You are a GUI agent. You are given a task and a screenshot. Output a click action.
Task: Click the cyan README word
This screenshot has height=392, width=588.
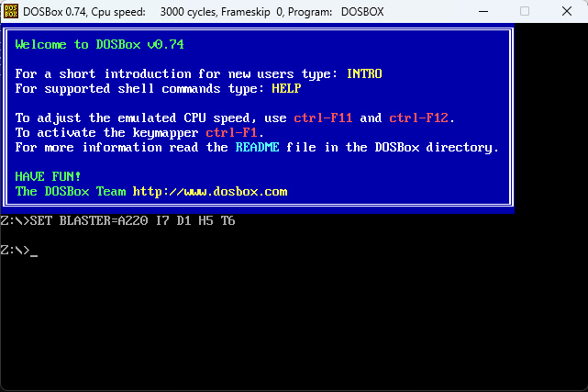(x=257, y=147)
